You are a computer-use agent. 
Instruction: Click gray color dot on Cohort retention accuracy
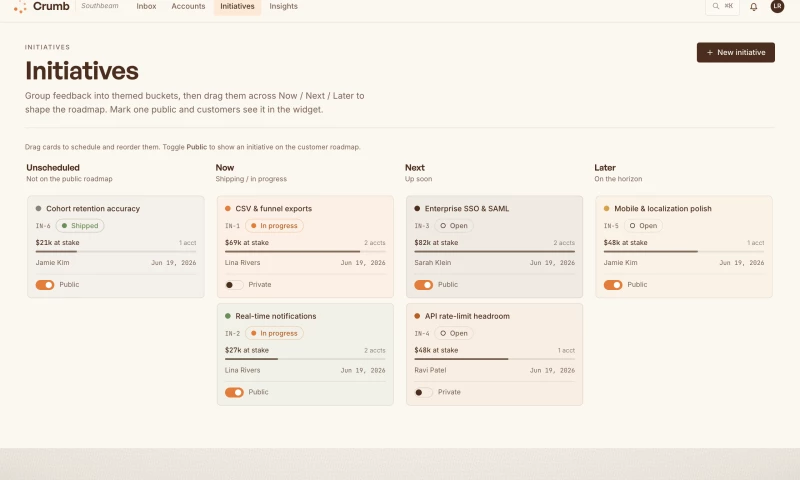coord(38,209)
